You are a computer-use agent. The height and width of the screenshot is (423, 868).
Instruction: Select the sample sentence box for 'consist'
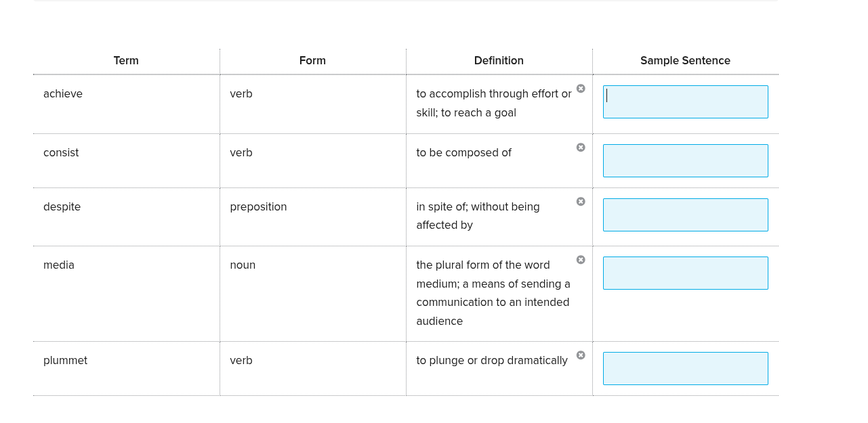[x=685, y=160]
